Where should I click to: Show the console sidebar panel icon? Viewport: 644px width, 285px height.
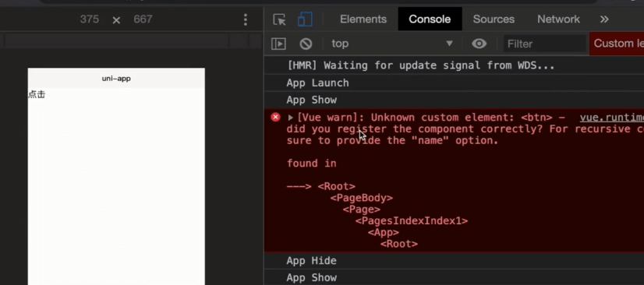click(278, 44)
